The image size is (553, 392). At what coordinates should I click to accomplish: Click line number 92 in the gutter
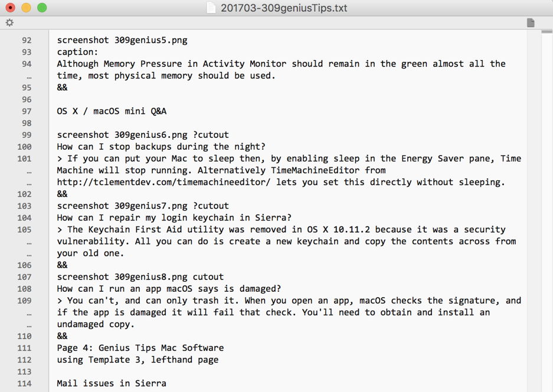coord(27,41)
